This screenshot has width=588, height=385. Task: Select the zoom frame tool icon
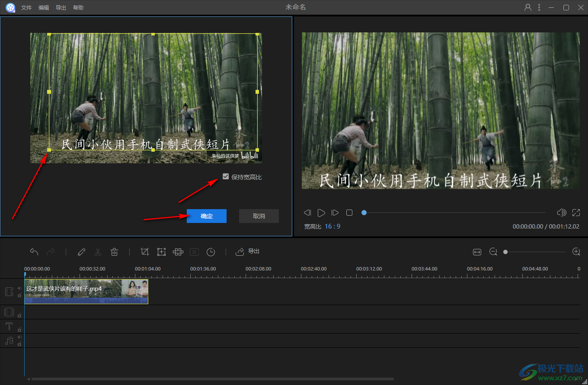[x=162, y=252]
